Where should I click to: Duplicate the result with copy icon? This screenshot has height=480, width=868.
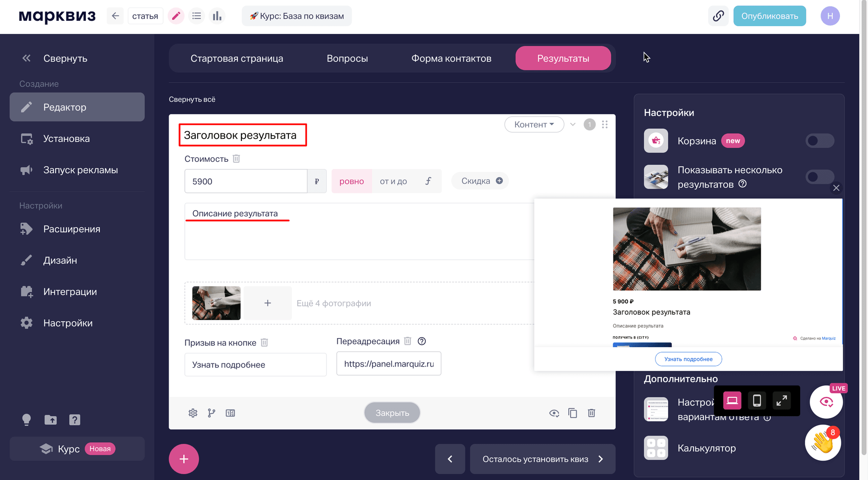tap(573, 413)
